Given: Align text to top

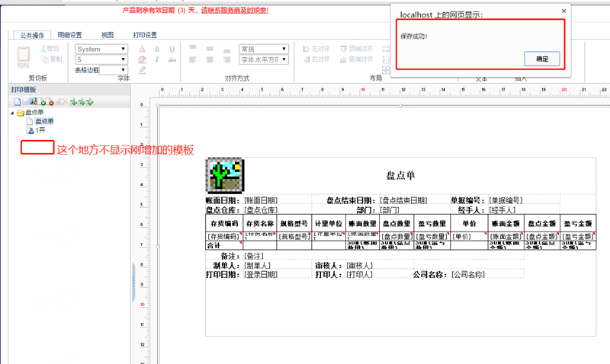Looking at the screenshot, I should 193,48.
